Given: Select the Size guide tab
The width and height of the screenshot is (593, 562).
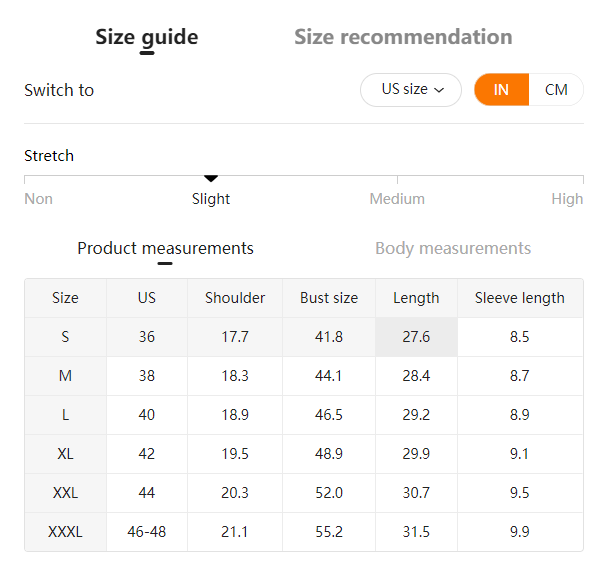Looking at the screenshot, I should tap(147, 37).
